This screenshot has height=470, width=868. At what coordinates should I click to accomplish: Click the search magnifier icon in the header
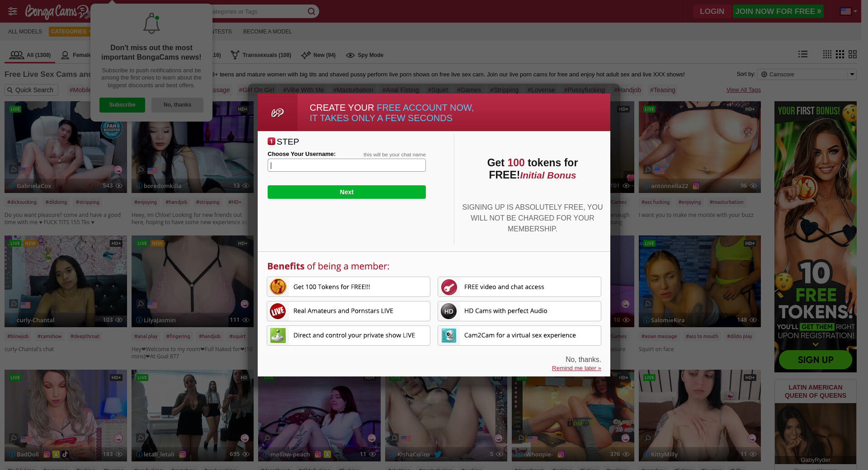(x=311, y=11)
